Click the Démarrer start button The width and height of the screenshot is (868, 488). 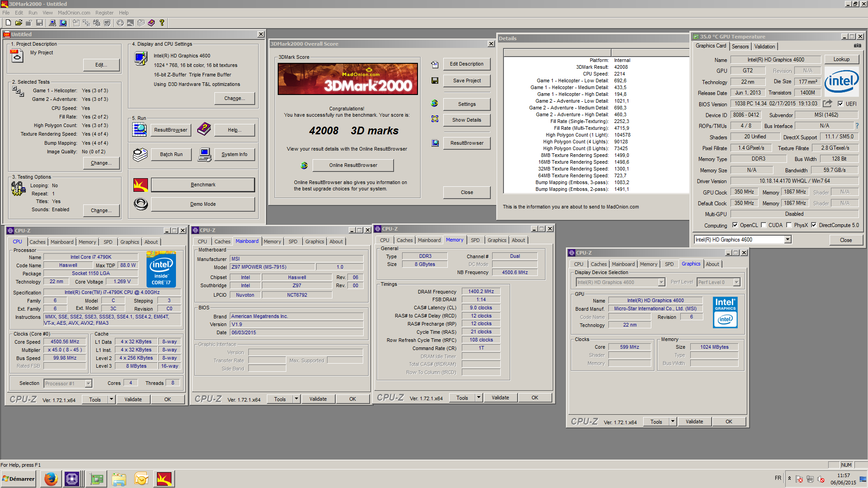tap(18, 479)
